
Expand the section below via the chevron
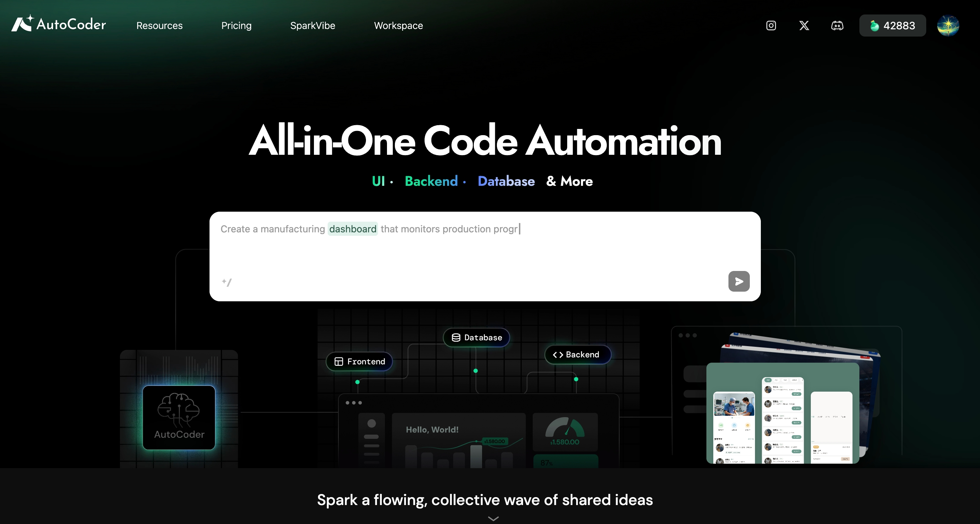493,518
